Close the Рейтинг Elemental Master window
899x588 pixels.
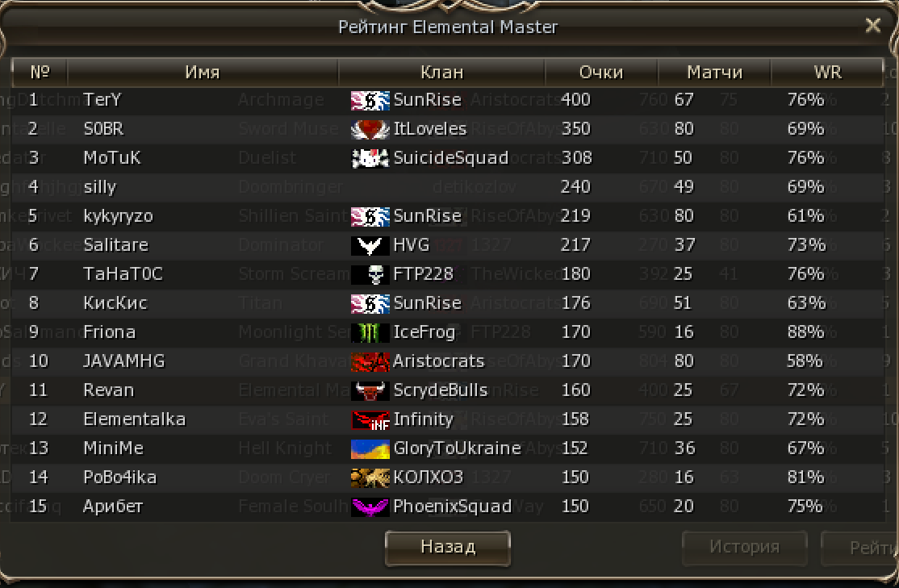tap(872, 25)
